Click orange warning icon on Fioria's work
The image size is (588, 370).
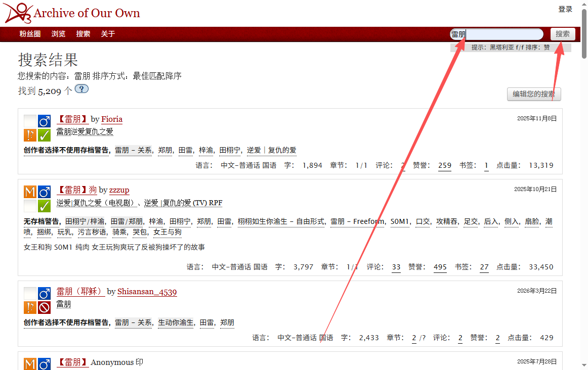tap(30, 135)
